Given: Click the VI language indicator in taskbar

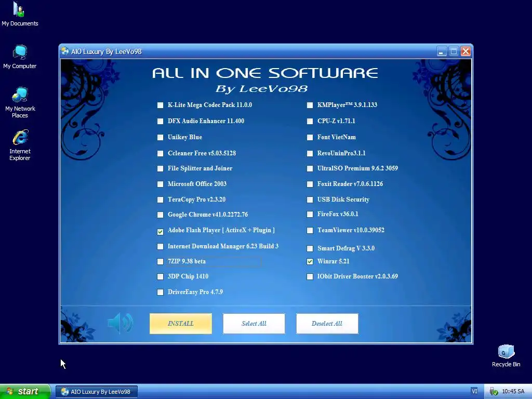Looking at the screenshot, I should click(x=474, y=391).
